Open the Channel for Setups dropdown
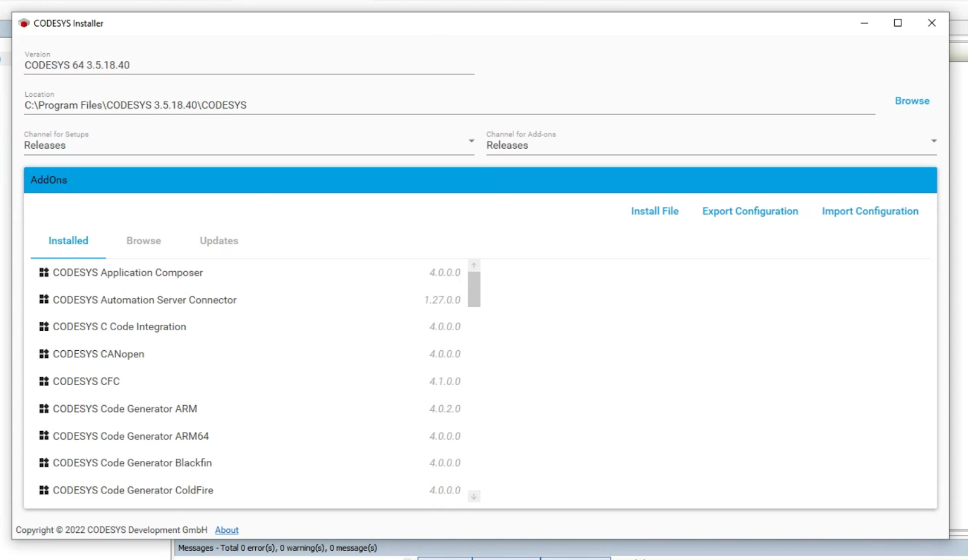Viewport: 968px width, 560px height. (471, 141)
